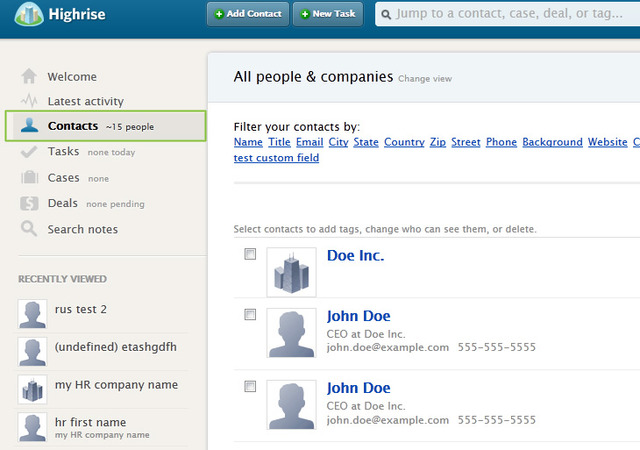Tick the checkbox beside the second John Doe
640x450 pixels.
tap(250, 386)
